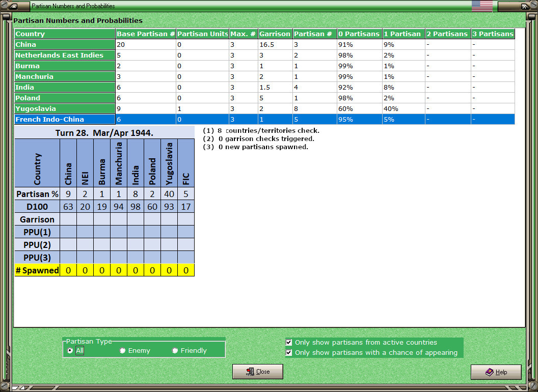The height and width of the screenshot is (392, 538).
Task: Select the Manchuria row
Action: [264, 76]
